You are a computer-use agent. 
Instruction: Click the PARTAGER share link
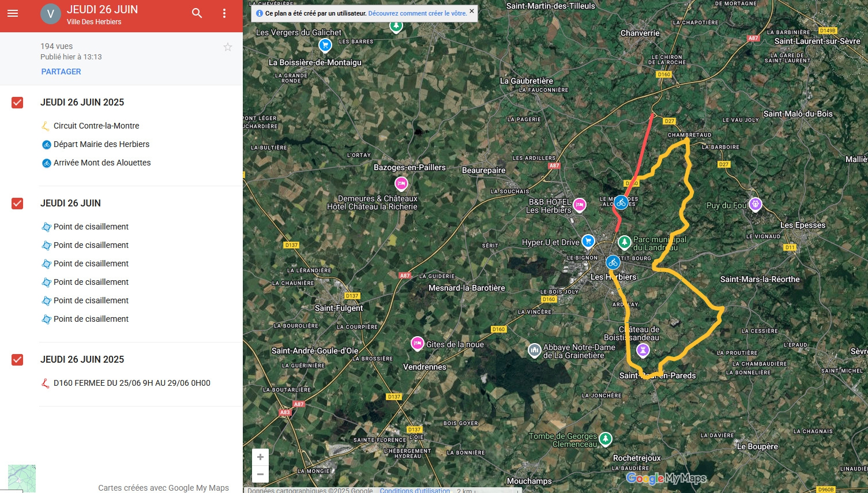(x=61, y=71)
